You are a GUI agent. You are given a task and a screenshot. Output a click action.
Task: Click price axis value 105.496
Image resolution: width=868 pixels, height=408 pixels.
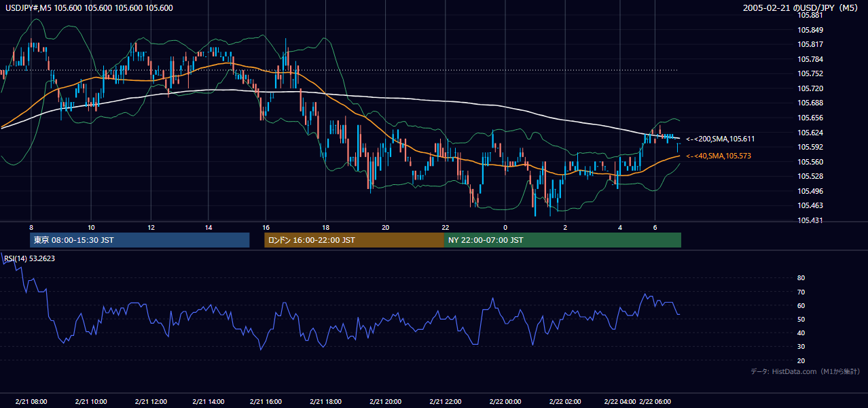(811, 191)
